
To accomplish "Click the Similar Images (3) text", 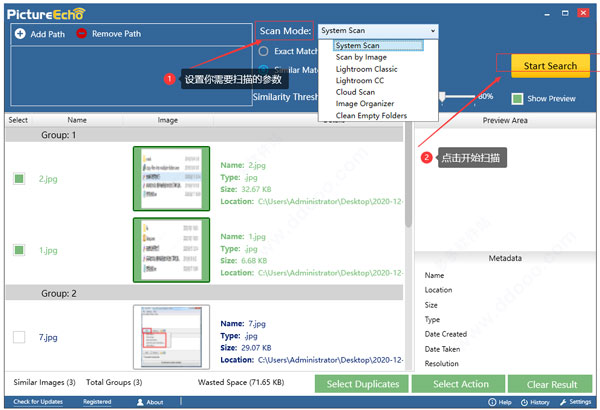I will [x=44, y=382].
